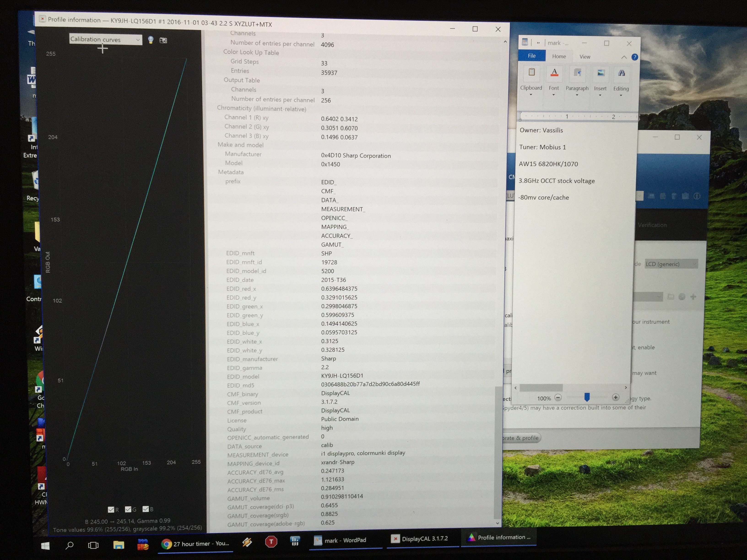The image size is (747, 560).
Task: Click the camera screenshot icon above the graph
Action: 163,40
